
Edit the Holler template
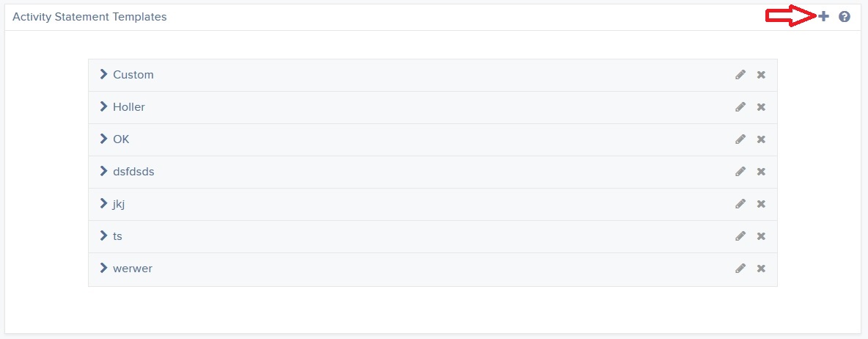(x=740, y=107)
